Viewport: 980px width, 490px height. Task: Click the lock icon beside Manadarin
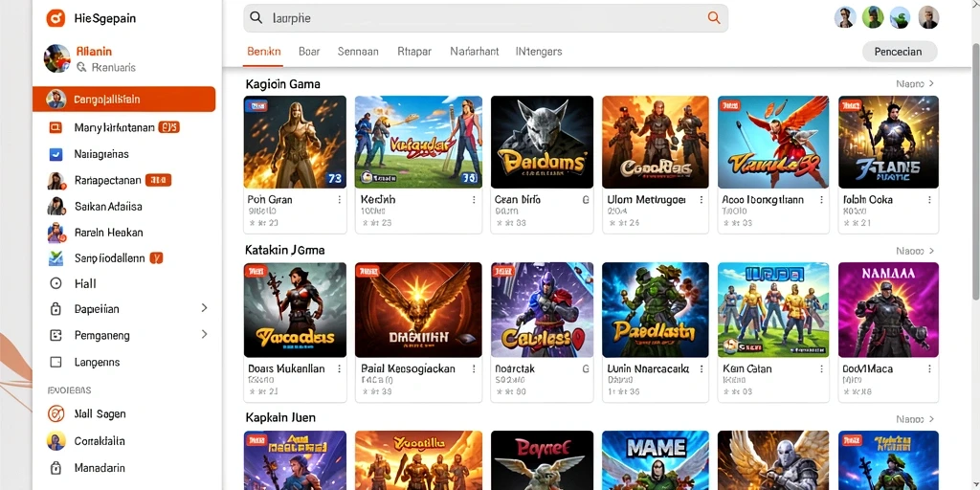(x=56, y=467)
